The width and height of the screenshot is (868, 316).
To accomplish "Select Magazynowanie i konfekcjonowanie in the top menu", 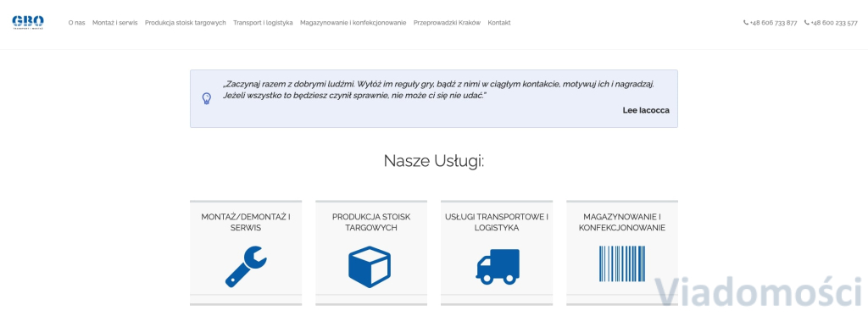I will coord(353,23).
